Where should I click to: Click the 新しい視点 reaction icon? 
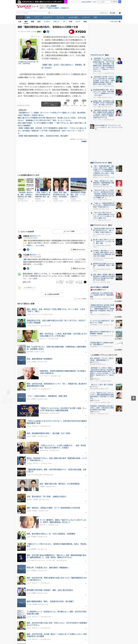pos(83,103)
